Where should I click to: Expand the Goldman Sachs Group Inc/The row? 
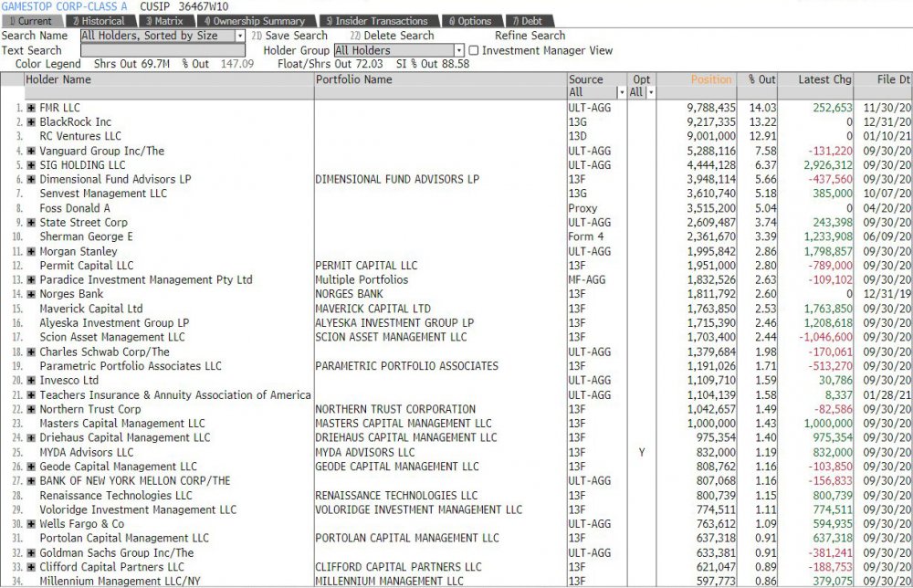(32, 553)
